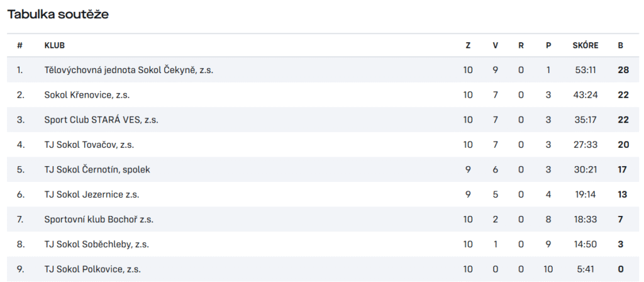Click the SKÓRE column header

click(586, 45)
